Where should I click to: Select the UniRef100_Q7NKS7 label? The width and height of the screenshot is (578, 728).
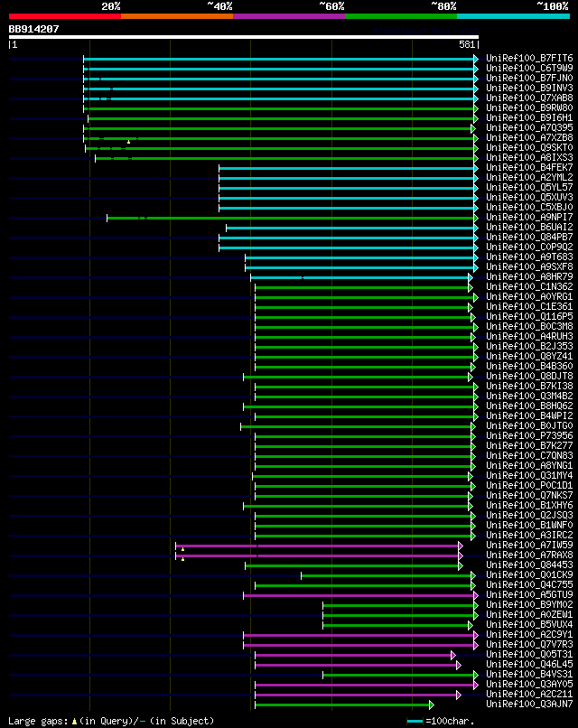[x=529, y=496]
